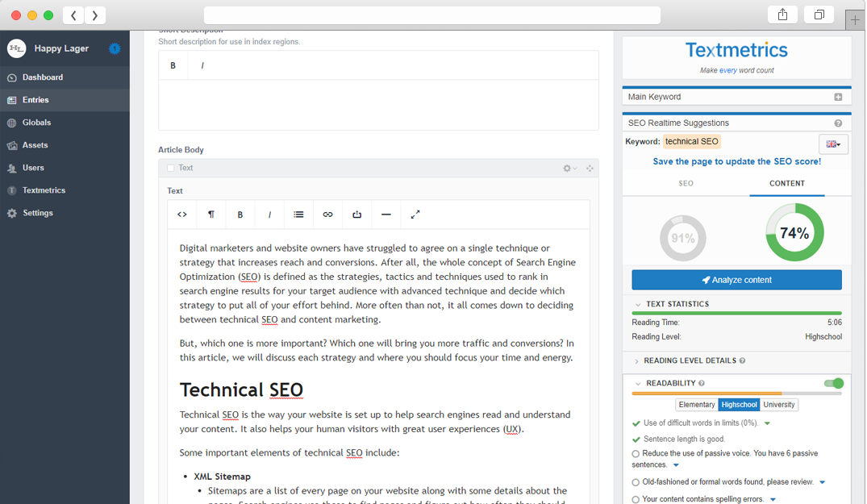Screen dimensions: 867x504
Task: Click the Analyze content button
Action: (736, 280)
